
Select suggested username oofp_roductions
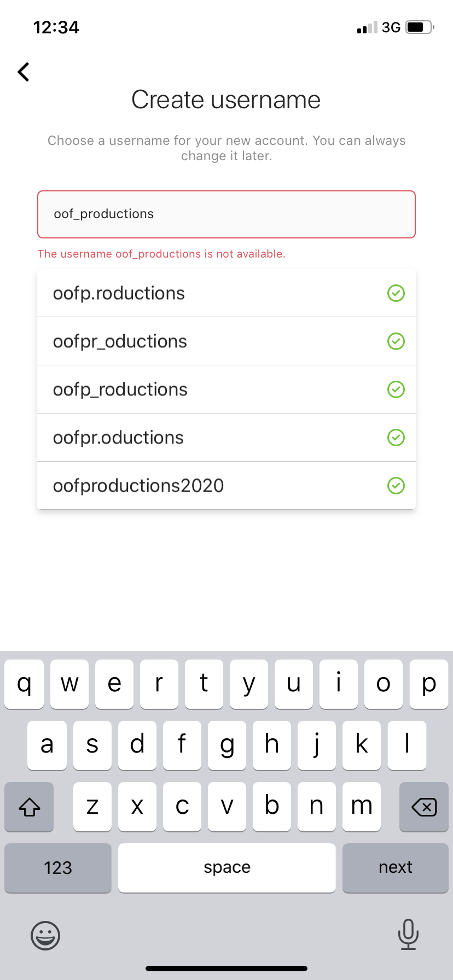pyautogui.click(x=120, y=389)
